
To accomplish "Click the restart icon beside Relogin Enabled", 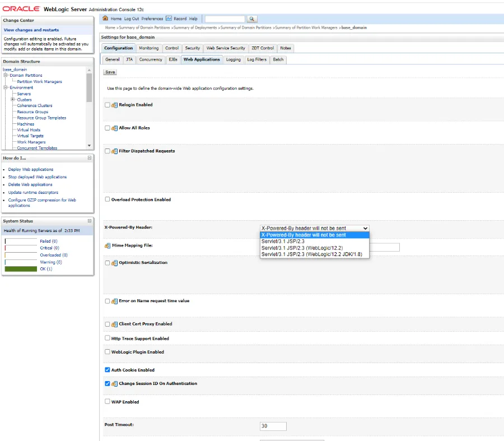I will [114, 105].
